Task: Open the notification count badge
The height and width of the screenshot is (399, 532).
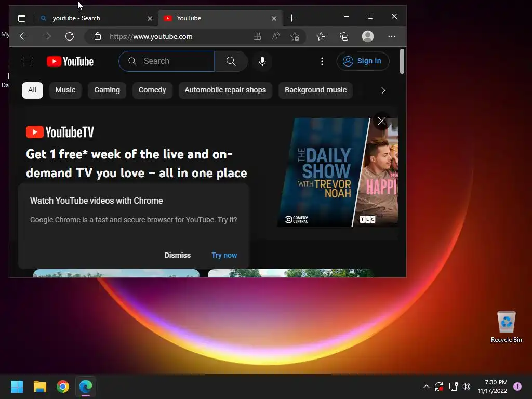Action: click(517, 387)
